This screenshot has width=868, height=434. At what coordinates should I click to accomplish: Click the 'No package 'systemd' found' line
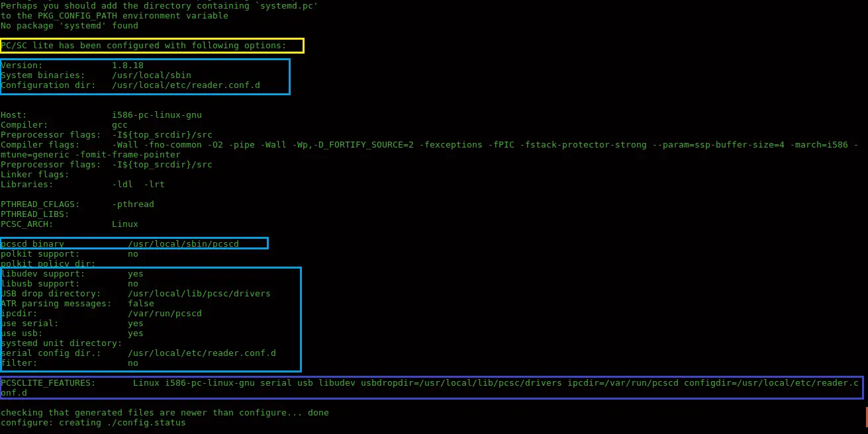click(x=70, y=26)
